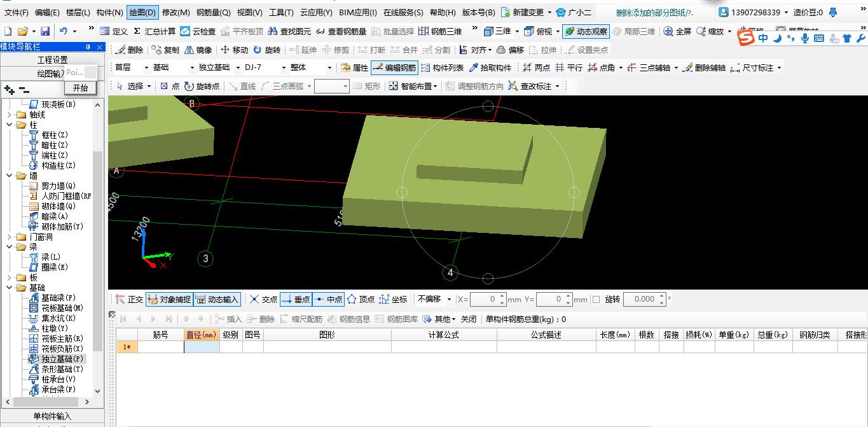Open the 绘图(D) menu
This screenshot has width=868, height=427.
pyautogui.click(x=142, y=12)
